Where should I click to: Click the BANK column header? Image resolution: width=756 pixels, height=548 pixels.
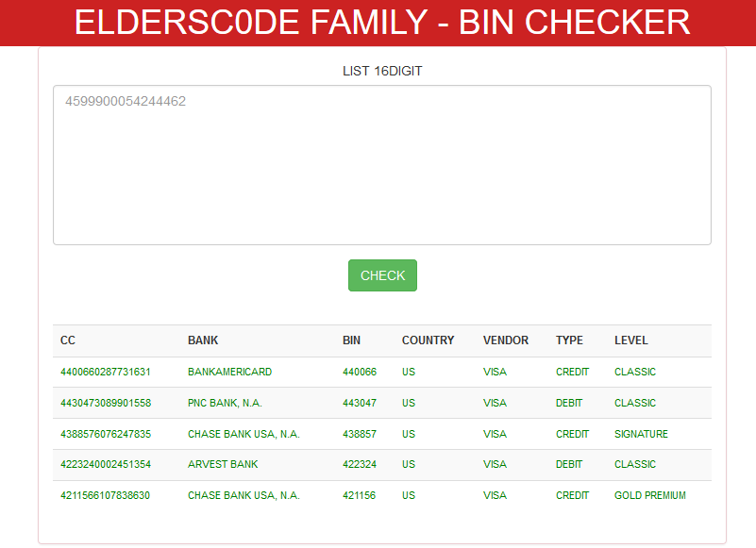203,340
